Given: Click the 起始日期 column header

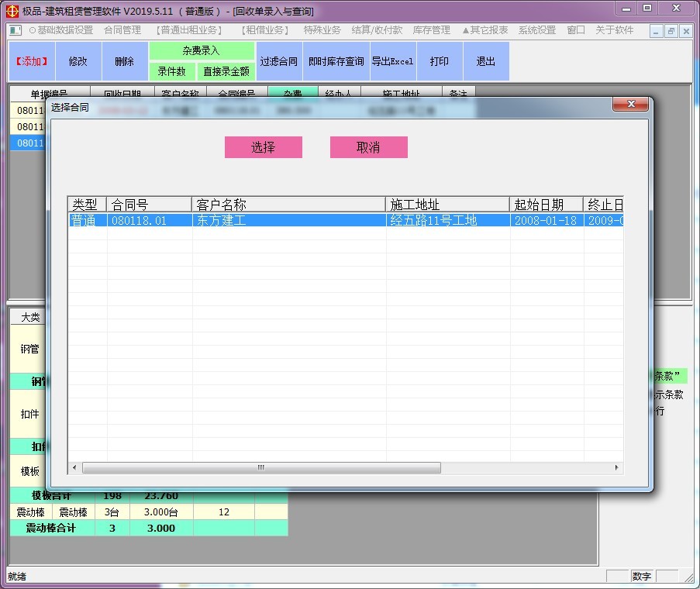Looking at the screenshot, I should [x=547, y=205].
